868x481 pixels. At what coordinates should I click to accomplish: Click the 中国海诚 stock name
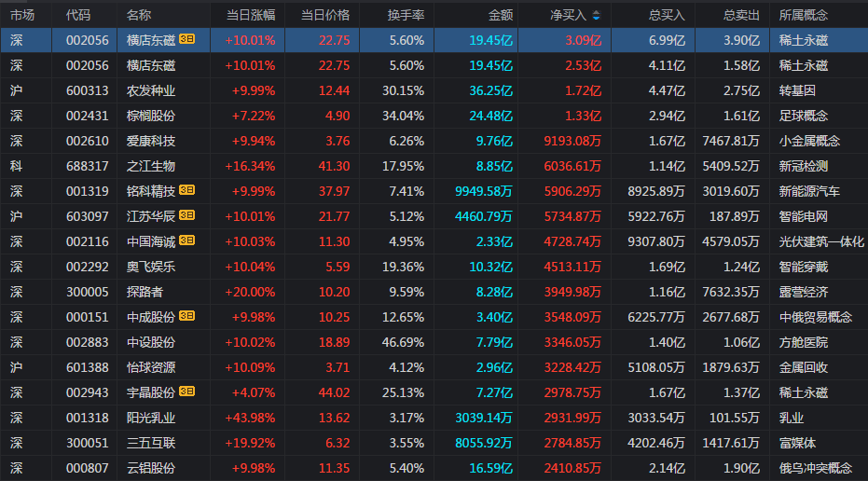tap(151, 241)
